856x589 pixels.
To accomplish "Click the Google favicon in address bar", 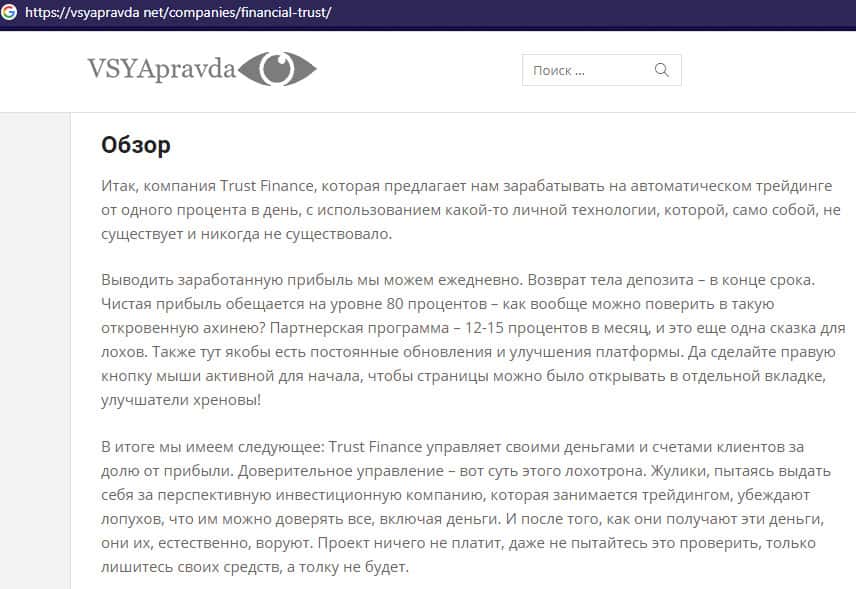I will pos(8,12).
